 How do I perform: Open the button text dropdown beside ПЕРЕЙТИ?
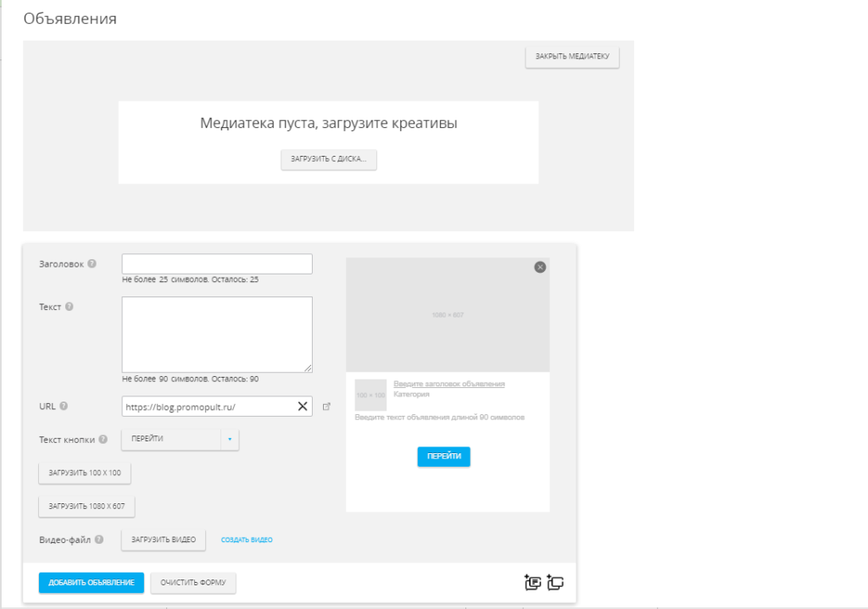(x=228, y=440)
